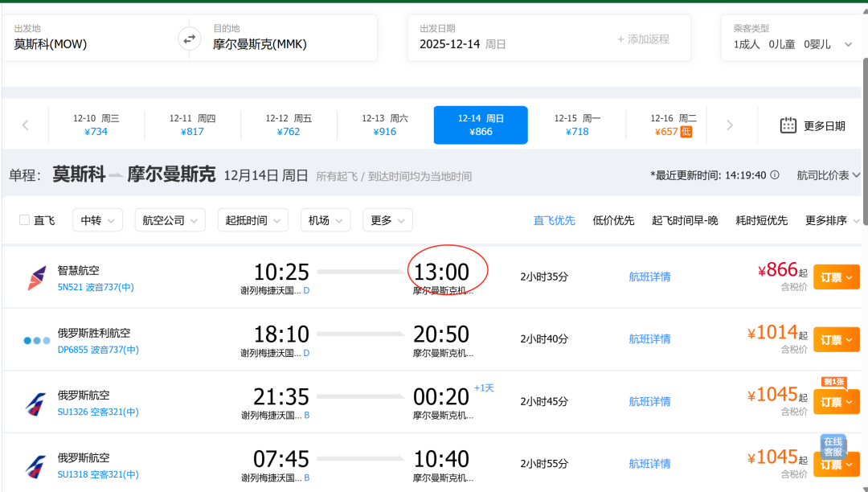Sort by 低价优先
Viewport: 868px width, 492px height.
click(613, 220)
